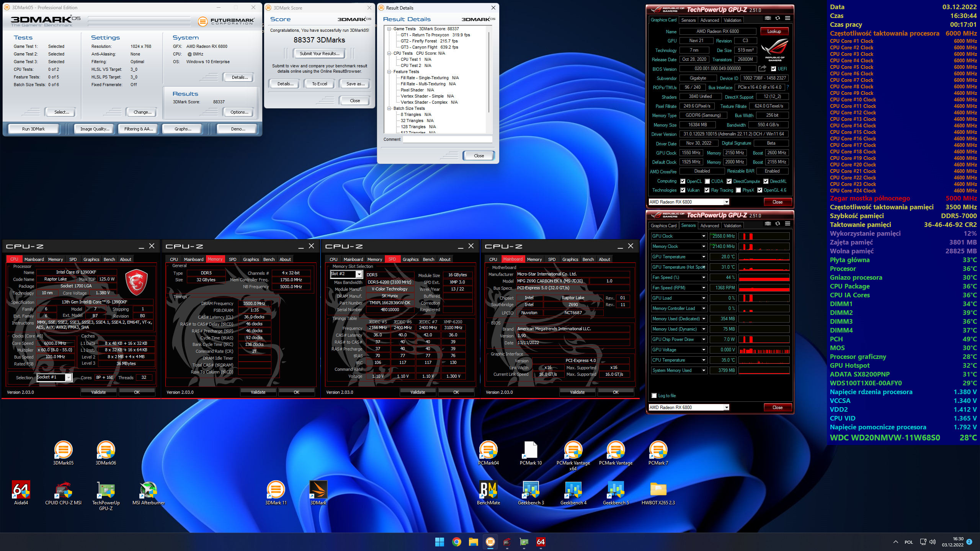The width and height of the screenshot is (980, 551).
Task: Open PCMark Vantage x64 shortcut
Action: pyautogui.click(x=573, y=456)
